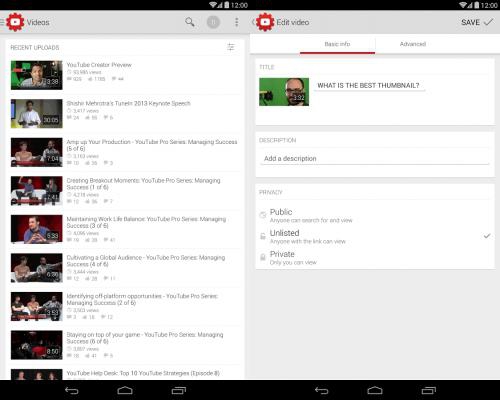This screenshot has width=500, height=400.
Task: Select 'Maintaining Work Life Balance' video title
Action: click(146, 222)
